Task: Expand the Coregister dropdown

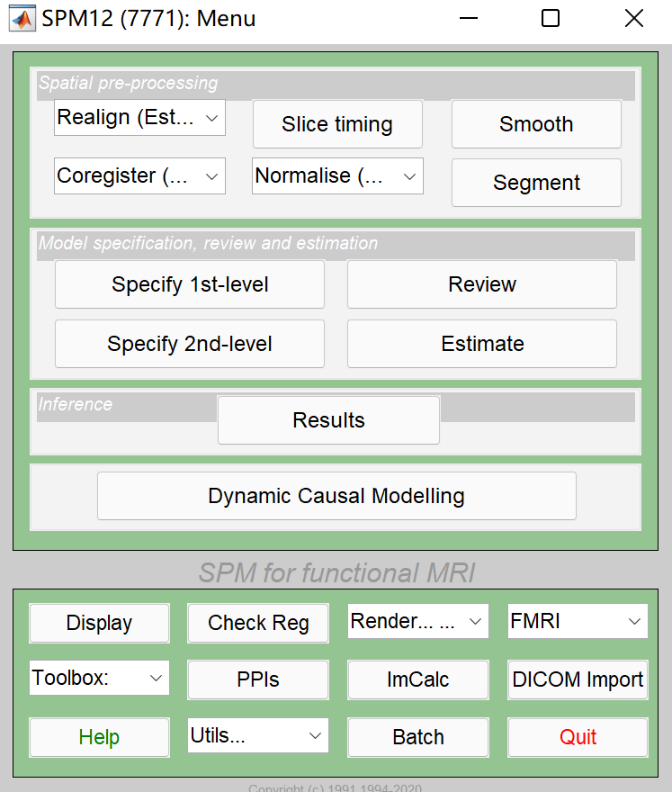Action: [x=139, y=176]
